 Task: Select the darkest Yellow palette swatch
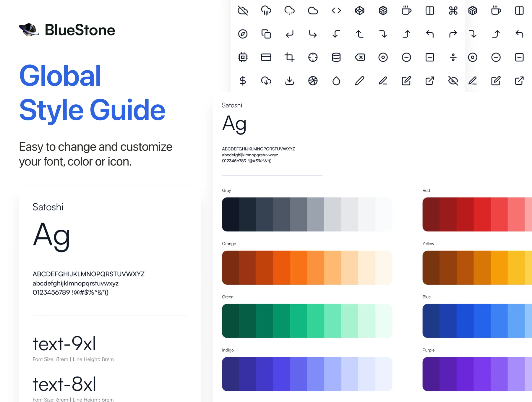pyautogui.click(x=431, y=268)
